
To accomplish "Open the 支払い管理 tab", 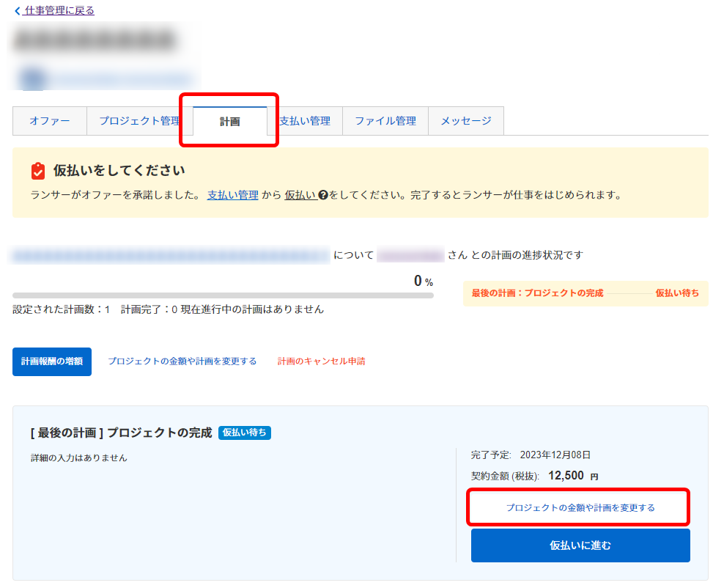I will tap(305, 121).
